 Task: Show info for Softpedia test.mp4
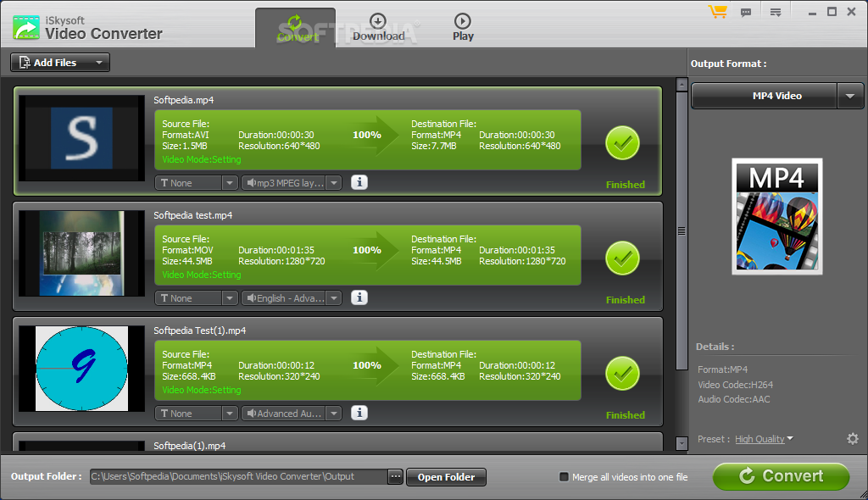(359, 297)
